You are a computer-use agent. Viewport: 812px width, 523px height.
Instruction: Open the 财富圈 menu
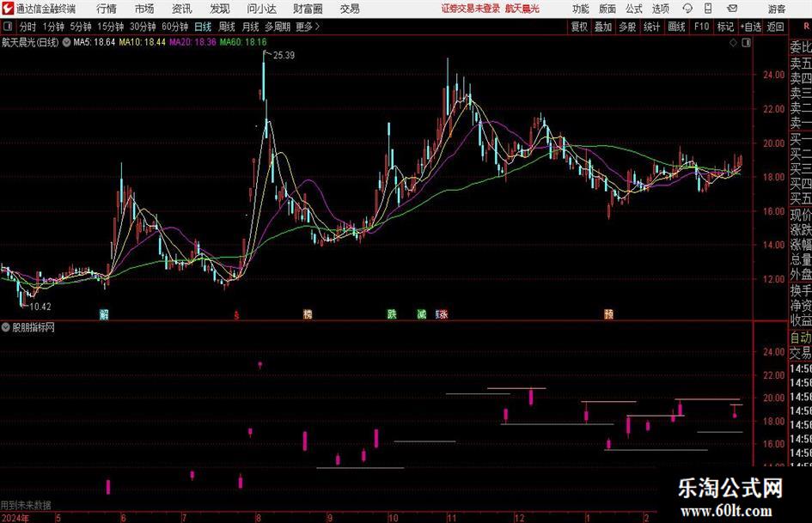click(308, 9)
